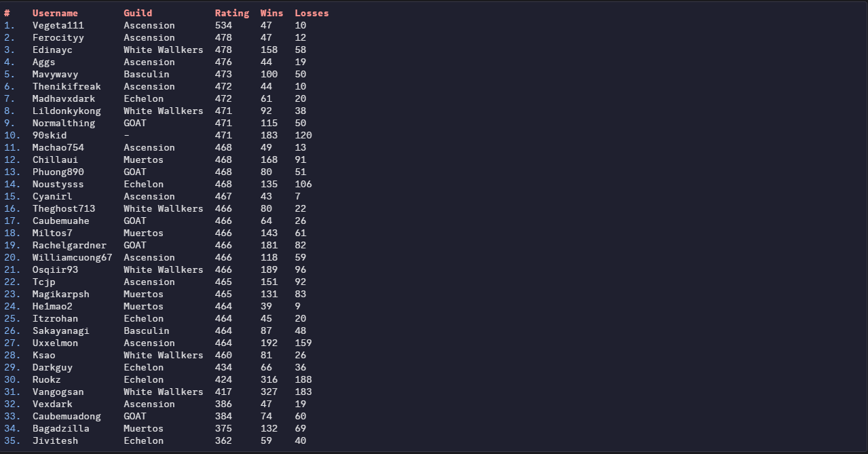Select username Rachelgardner
This screenshot has height=454, width=868.
(x=69, y=245)
